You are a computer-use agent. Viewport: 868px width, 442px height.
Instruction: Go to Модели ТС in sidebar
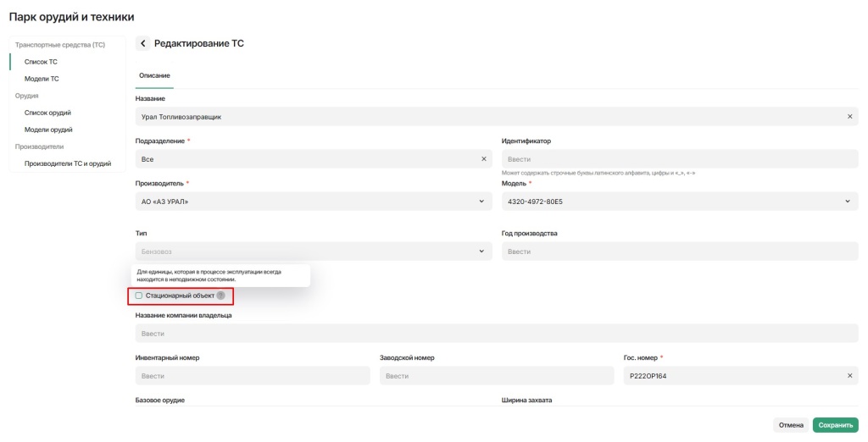coord(42,79)
